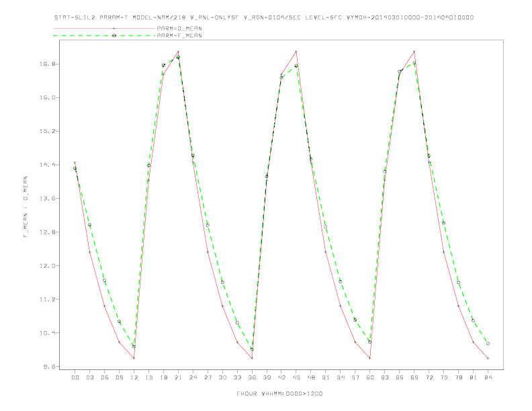Image resolution: width=532 pixels, height=411 pixels.
Task: Click the 06 x-axis hour label
Action: tap(105, 377)
